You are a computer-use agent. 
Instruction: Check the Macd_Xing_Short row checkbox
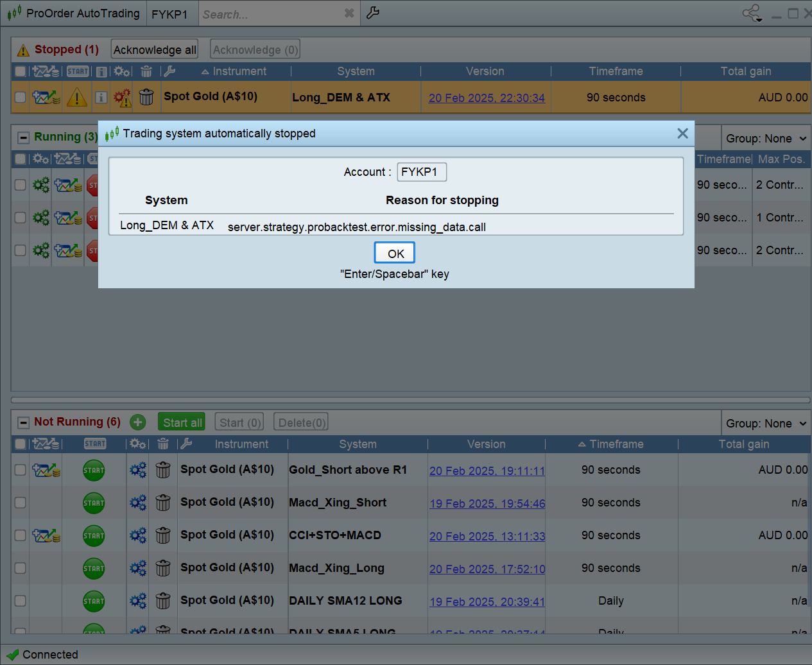click(x=21, y=503)
